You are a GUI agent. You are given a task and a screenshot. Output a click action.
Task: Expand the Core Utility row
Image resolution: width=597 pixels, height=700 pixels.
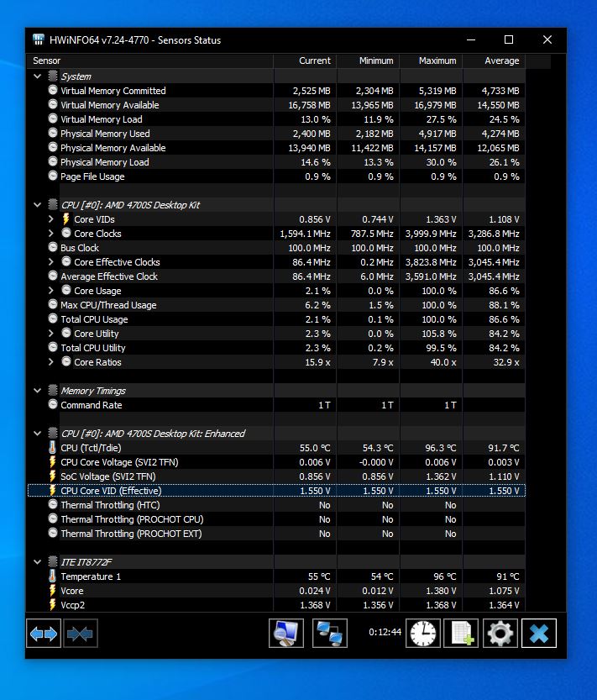[x=51, y=334]
